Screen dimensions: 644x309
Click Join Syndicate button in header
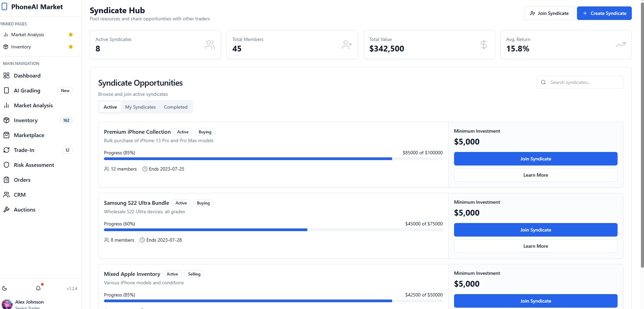coord(549,13)
